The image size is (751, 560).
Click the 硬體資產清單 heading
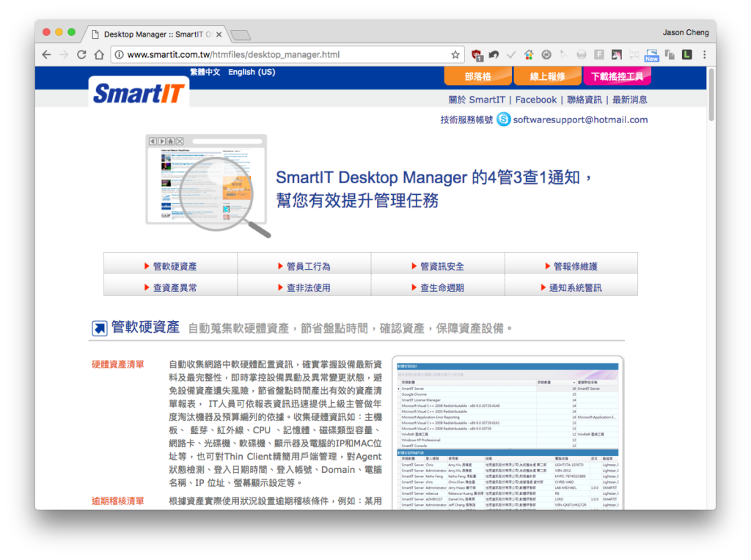pyautogui.click(x=118, y=364)
